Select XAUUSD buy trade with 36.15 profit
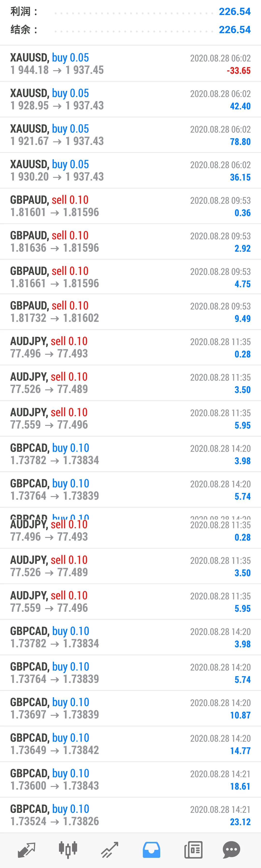 [130, 171]
